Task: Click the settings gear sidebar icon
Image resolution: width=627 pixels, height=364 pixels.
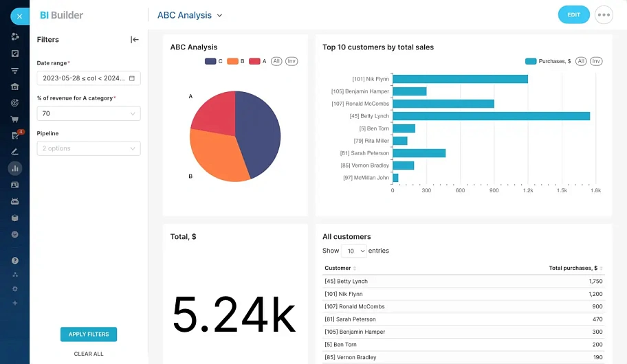Action: pos(15,289)
